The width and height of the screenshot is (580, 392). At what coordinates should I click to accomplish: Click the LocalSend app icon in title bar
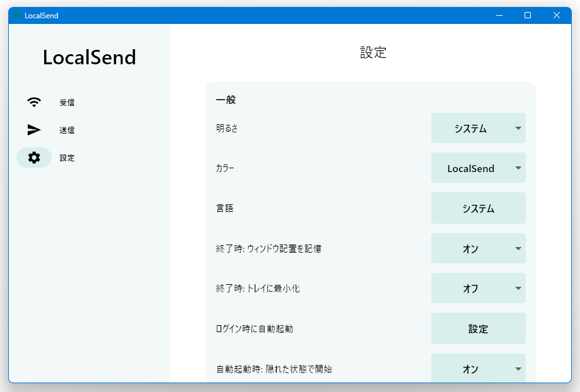(16, 15)
